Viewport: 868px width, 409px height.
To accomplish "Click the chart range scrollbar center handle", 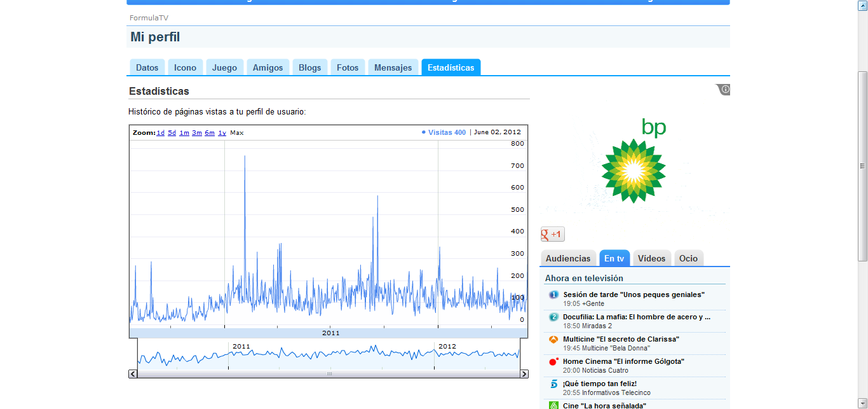I will click(329, 374).
